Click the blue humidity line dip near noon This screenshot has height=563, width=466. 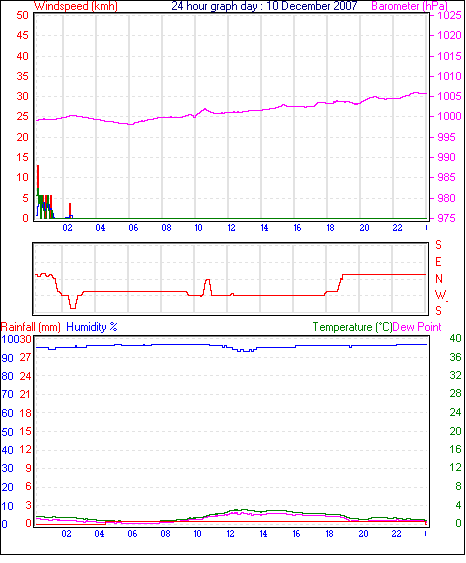point(246,349)
